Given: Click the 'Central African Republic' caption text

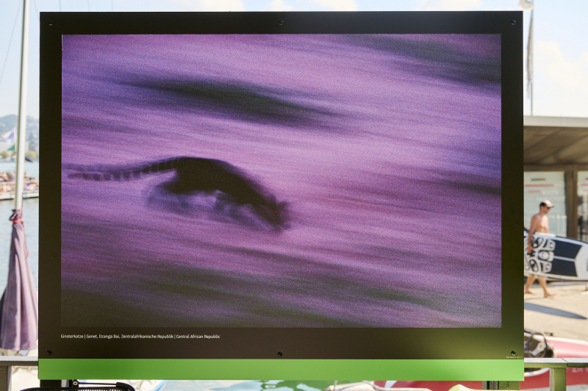Looking at the screenshot, I should [x=198, y=337].
